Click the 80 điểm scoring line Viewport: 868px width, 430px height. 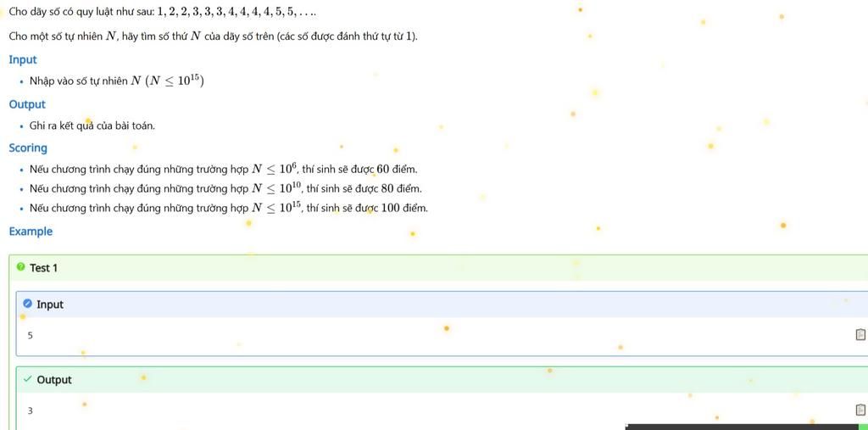point(225,188)
